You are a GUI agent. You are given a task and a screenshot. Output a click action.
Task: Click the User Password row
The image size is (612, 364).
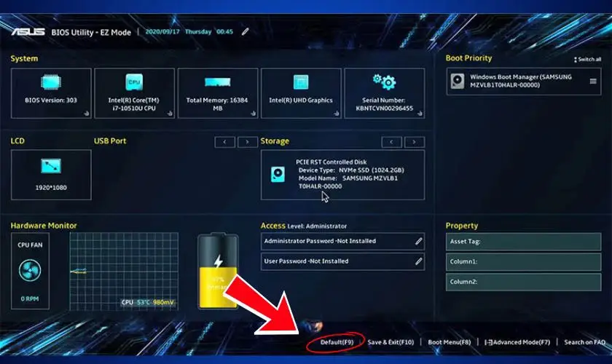pyautogui.click(x=342, y=261)
